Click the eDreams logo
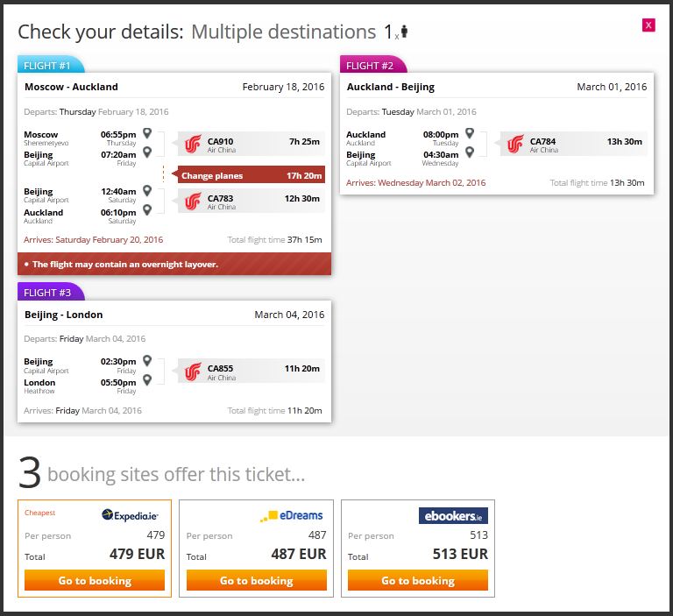The width and height of the screenshot is (673, 616). [293, 516]
